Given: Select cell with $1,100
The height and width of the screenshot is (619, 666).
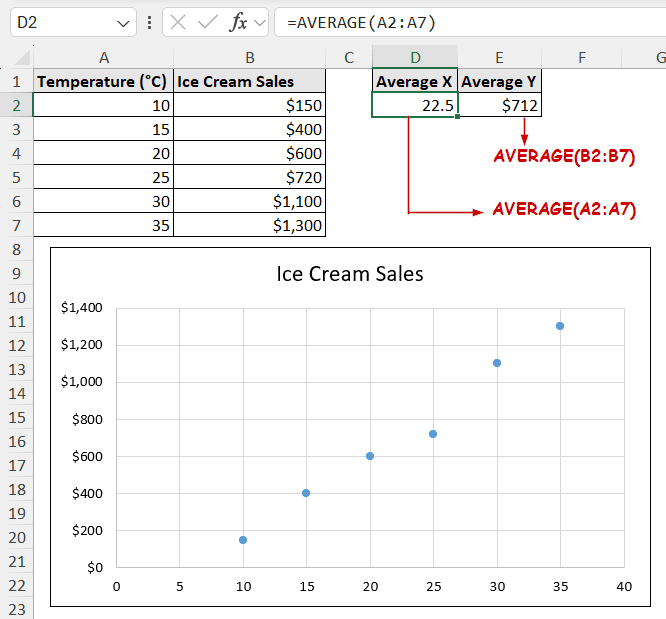Looking at the screenshot, I should (x=250, y=201).
